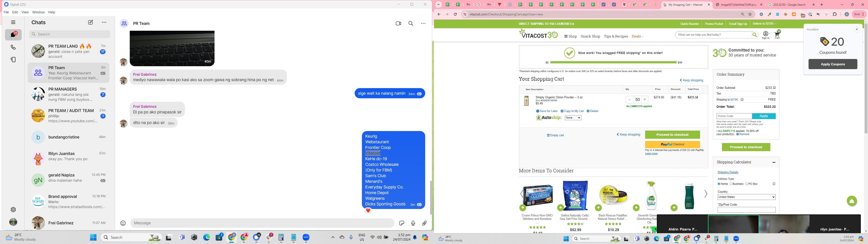Click the Signal message input field

pos(262,223)
